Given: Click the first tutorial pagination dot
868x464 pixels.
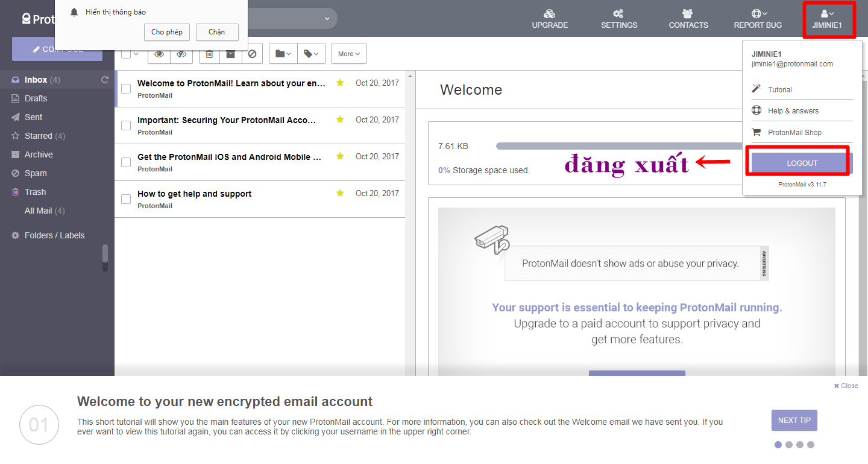Looking at the screenshot, I should point(778,445).
